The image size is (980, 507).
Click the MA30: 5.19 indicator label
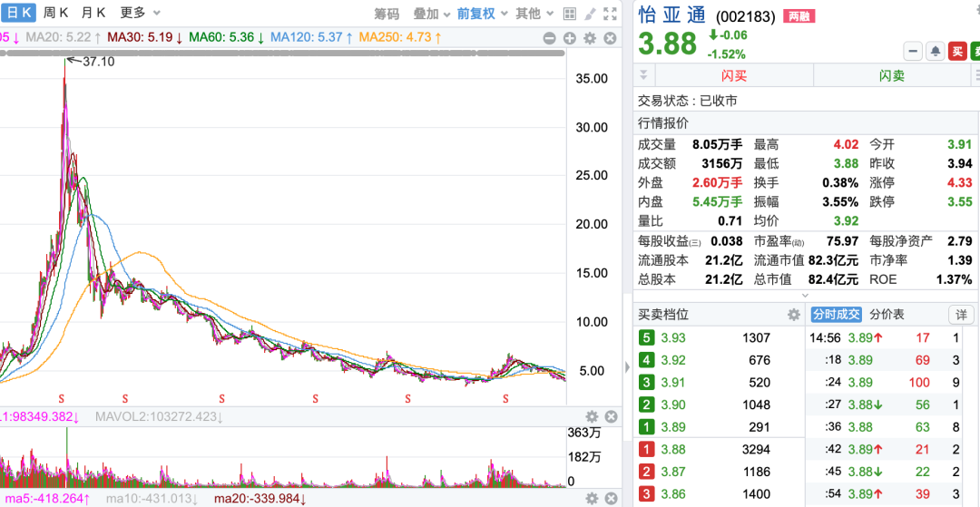[145, 37]
